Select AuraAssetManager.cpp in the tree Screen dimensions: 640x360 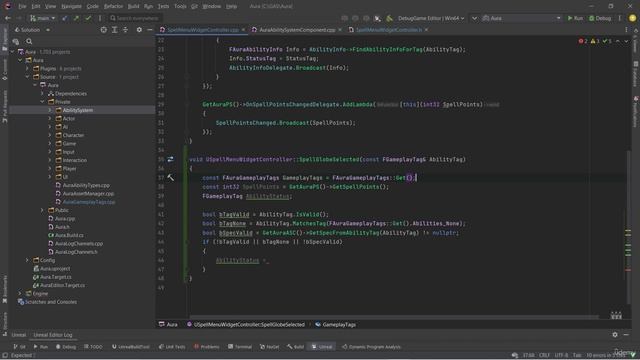88,193
